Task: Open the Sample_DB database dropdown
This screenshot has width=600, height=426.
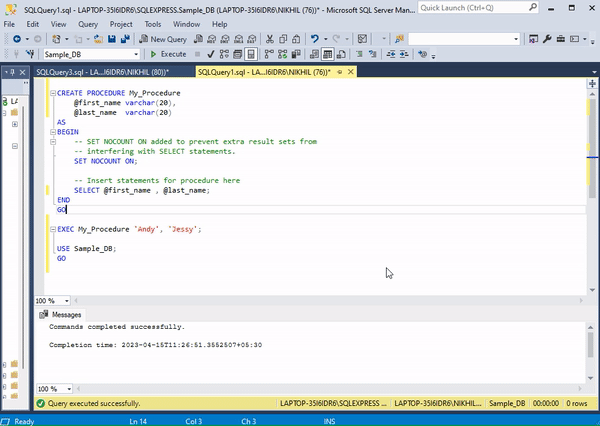Action: click(136, 54)
